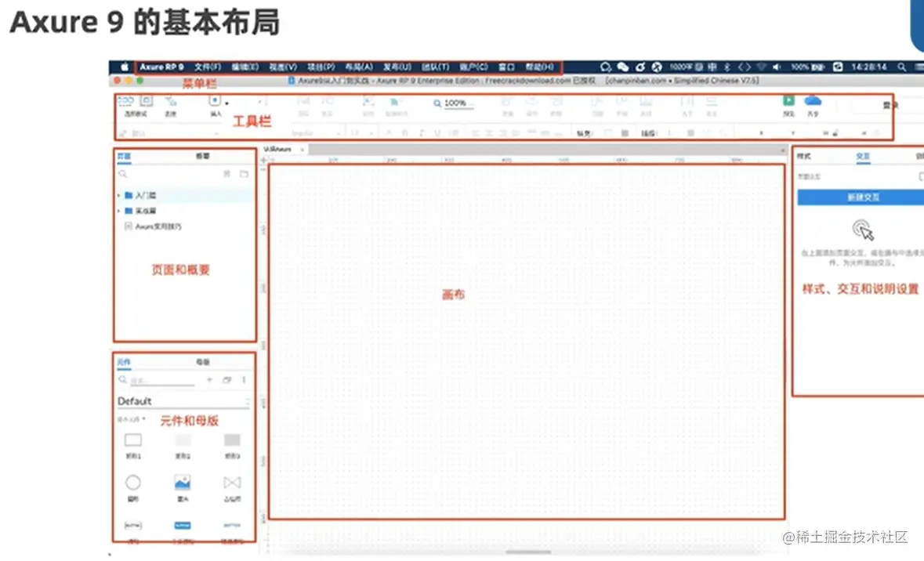Switch to the 概要 Outline tab

tap(203, 156)
